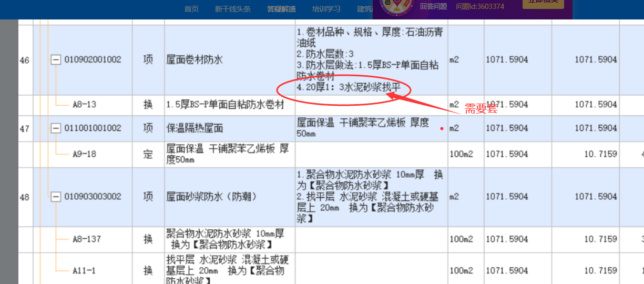Click unit 100m2 of A9-18

(x=462, y=154)
